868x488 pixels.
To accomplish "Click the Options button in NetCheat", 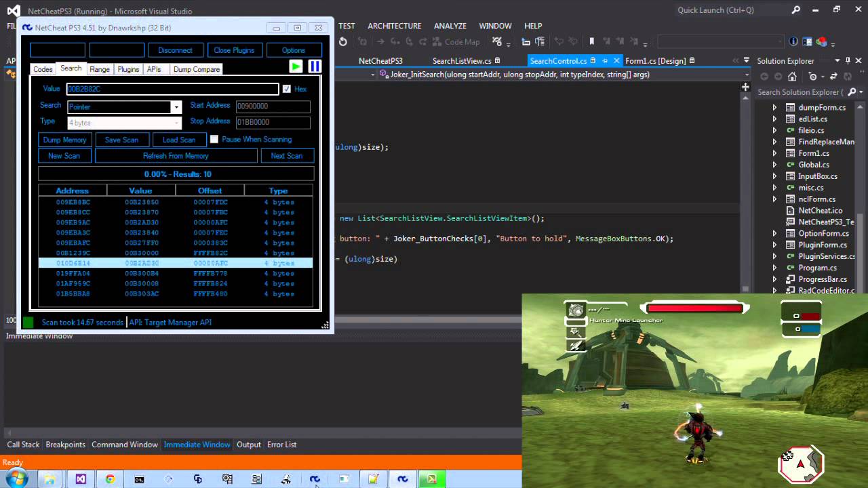I will [293, 50].
